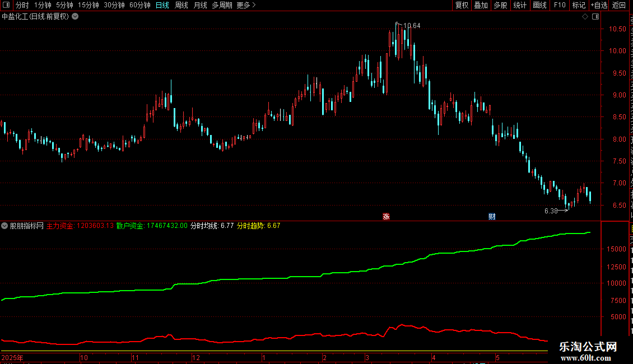Click the 中盐化工(日线.前复权) title text
The image size is (633, 364).
pos(35,17)
